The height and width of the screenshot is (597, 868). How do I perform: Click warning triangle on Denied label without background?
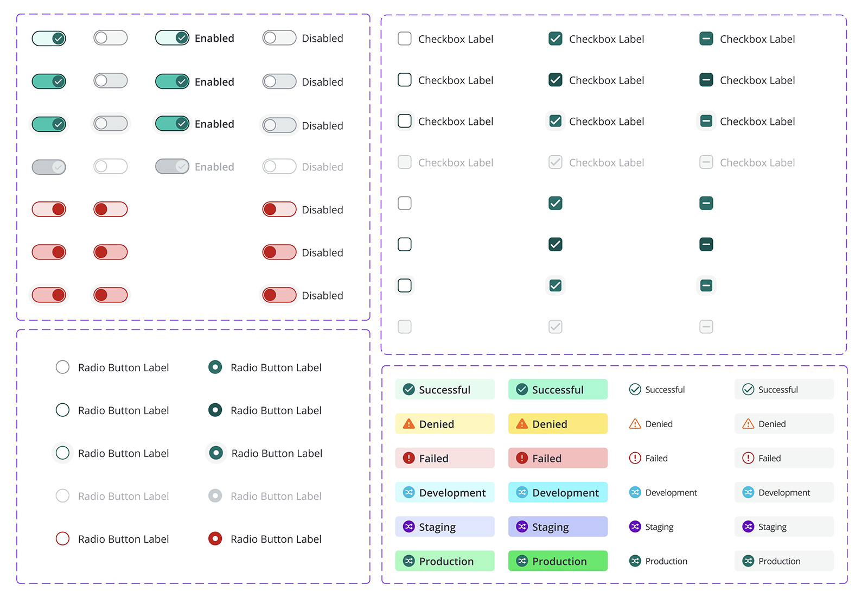[x=635, y=424]
